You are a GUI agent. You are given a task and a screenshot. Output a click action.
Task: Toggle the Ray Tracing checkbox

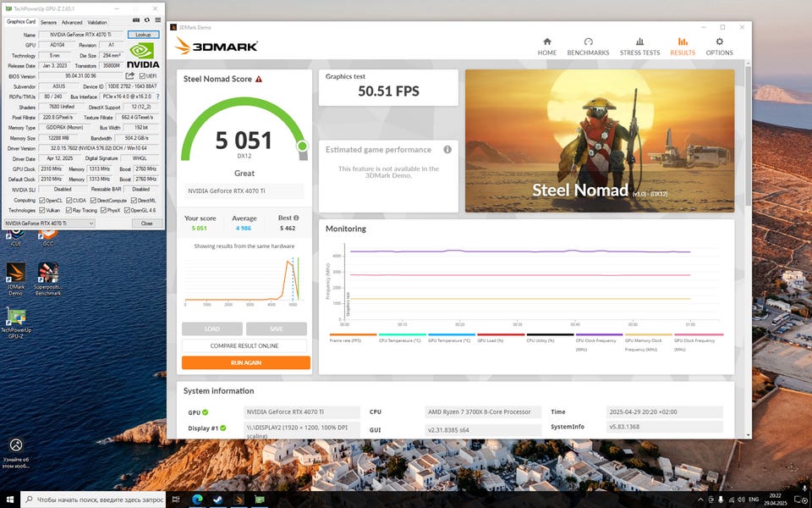pyautogui.click(x=69, y=211)
